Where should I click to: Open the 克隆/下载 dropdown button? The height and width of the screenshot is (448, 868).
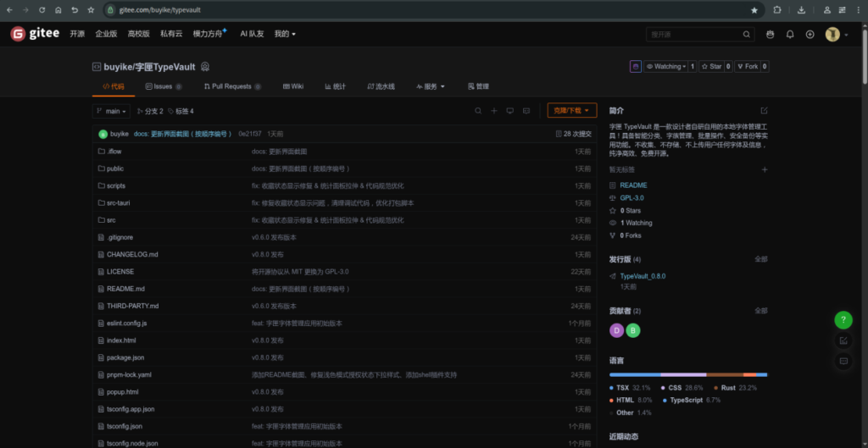(x=572, y=111)
